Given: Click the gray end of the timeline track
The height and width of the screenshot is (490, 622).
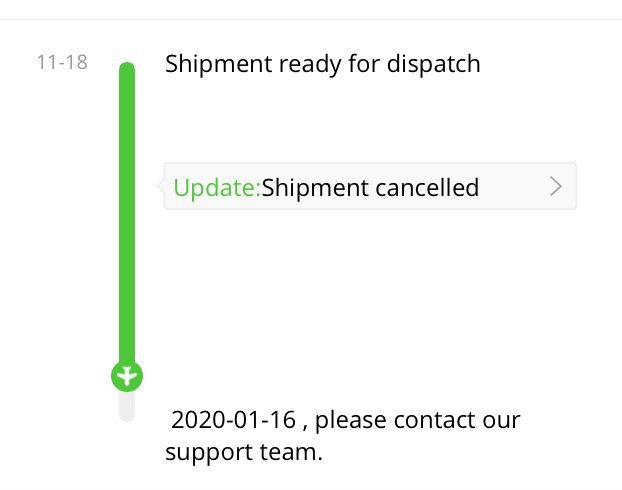Looking at the screenshot, I should 126,407.
